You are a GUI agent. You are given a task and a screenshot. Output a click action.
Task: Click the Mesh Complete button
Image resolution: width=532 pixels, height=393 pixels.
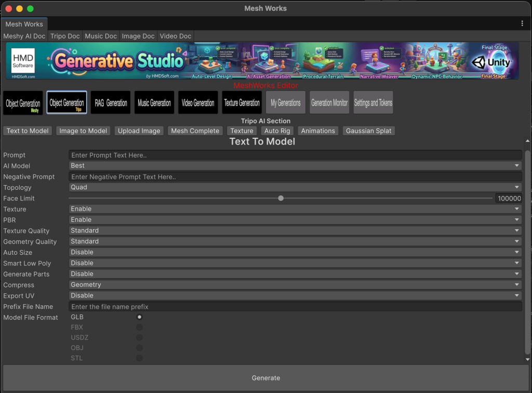point(195,131)
